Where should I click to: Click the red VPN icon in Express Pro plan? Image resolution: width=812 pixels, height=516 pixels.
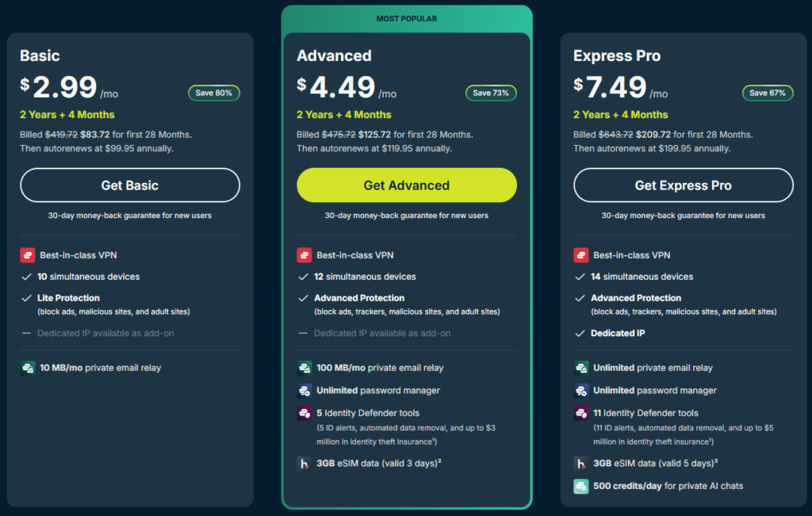click(580, 255)
